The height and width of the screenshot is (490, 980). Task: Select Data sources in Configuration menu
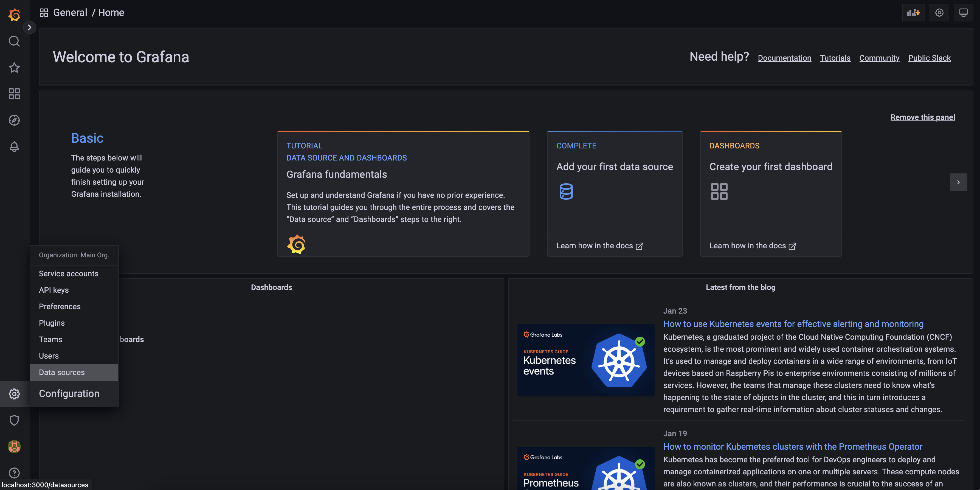coord(62,373)
